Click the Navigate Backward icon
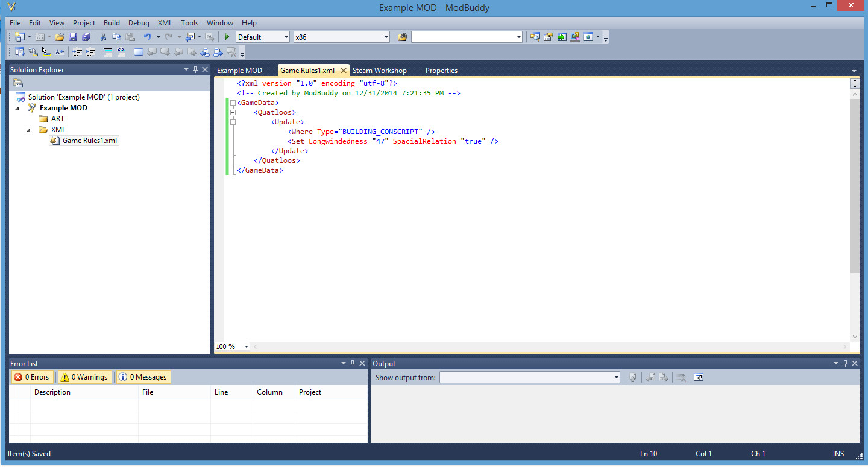 pos(190,37)
